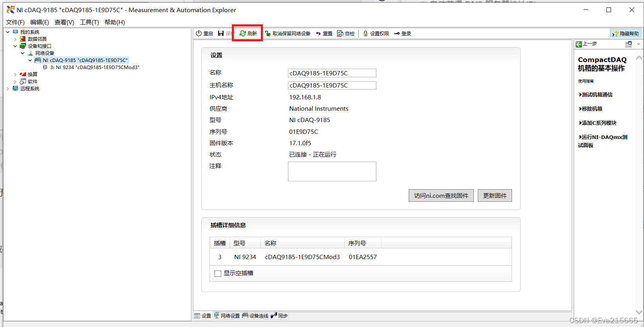
Task: Click the 型号 column header in slot table
Action: tap(245, 243)
